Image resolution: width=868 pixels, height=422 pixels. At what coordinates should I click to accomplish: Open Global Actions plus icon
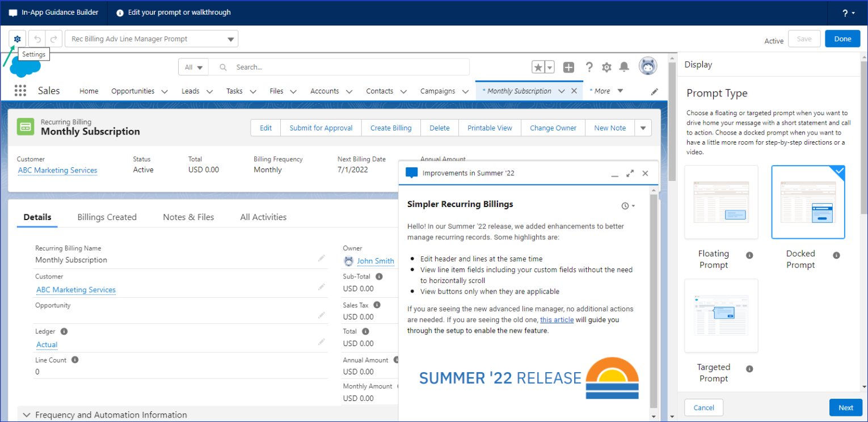(569, 67)
